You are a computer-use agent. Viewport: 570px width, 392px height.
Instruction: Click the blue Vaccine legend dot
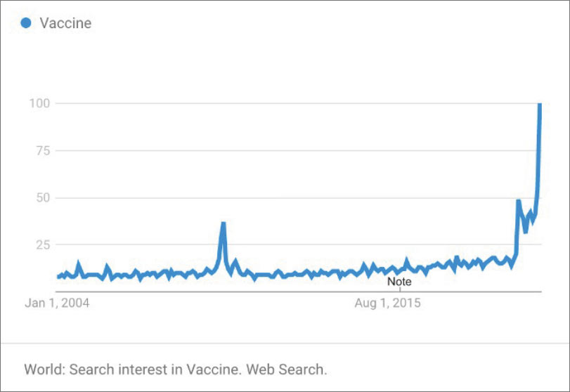coord(26,23)
